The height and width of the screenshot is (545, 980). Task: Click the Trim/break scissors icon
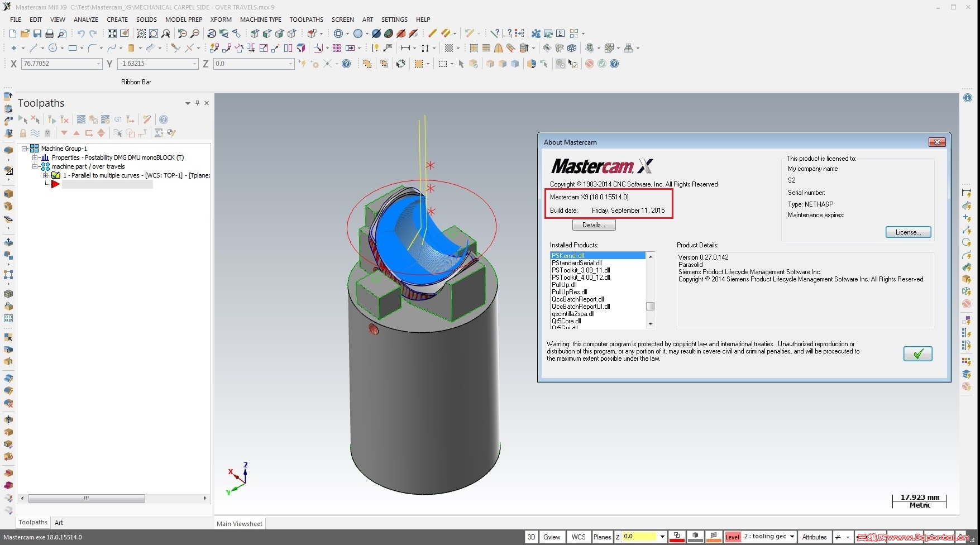coord(175,48)
